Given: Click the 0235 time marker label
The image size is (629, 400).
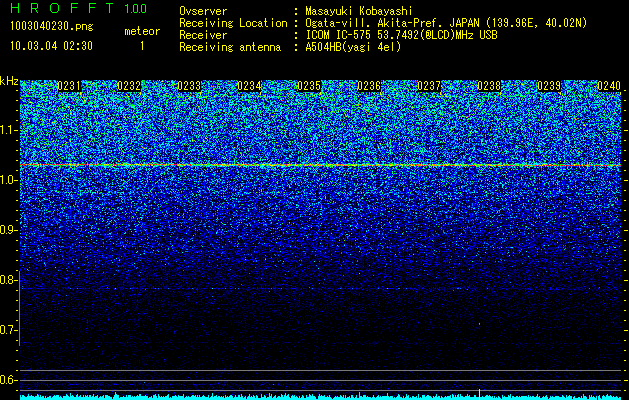Looking at the screenshot, I should (x=309, y=86).
